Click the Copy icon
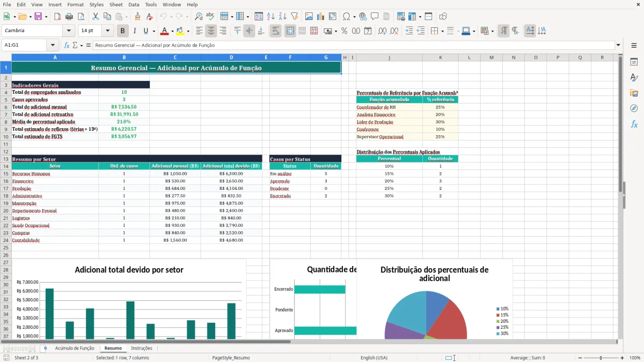The width and height of the screenshot is (644, 362). (x=107, y=17)
